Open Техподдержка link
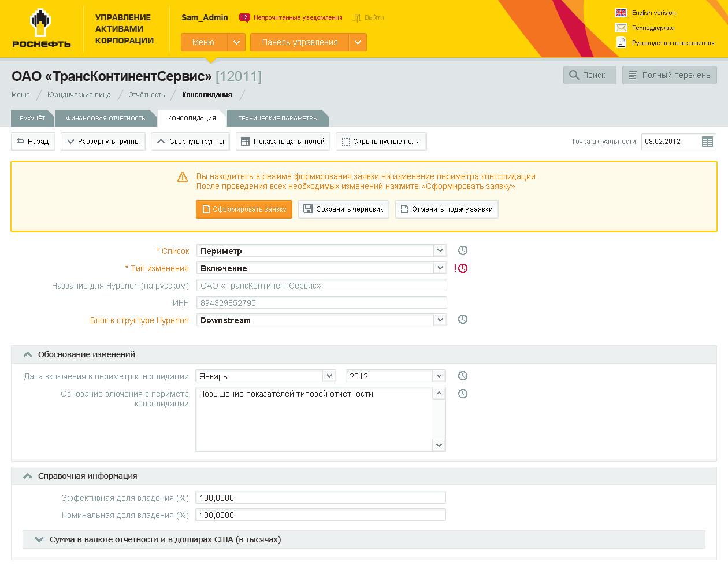The image size is (728, 577). (653, 28)
